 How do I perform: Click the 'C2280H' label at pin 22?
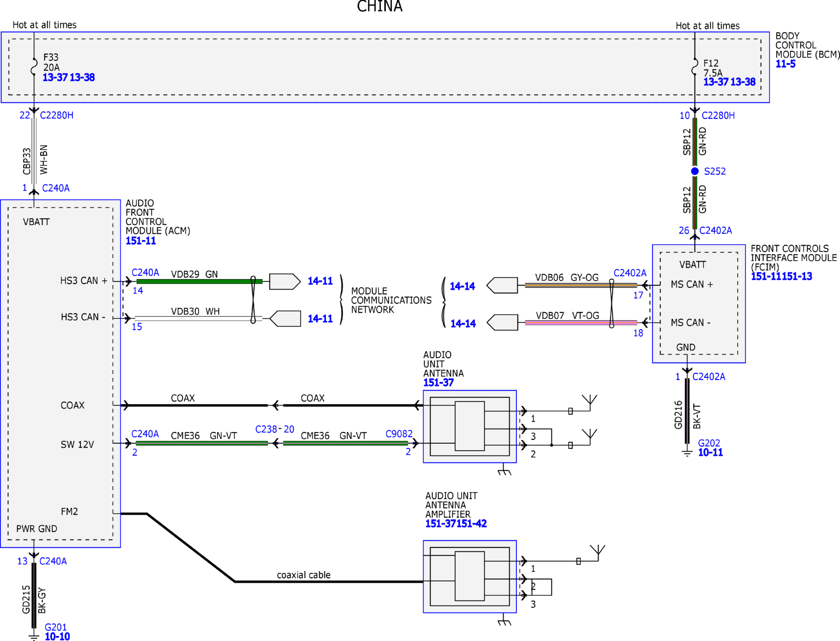pyautogui.click(x=57, y=115)
